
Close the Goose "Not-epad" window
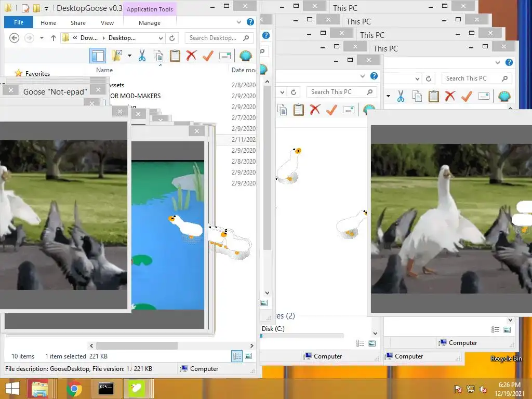coord(98,89)
